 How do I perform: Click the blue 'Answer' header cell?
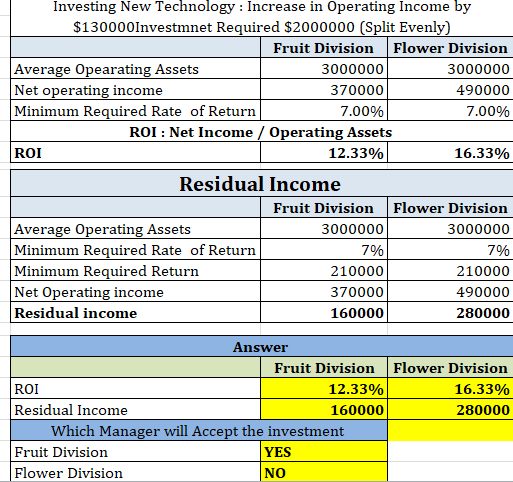(262, 347)
